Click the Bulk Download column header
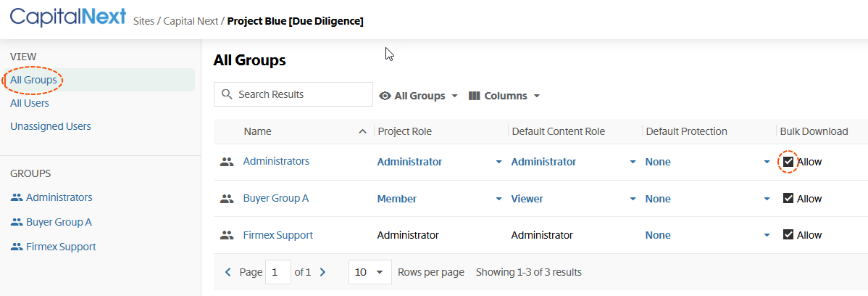 [814, 131]
